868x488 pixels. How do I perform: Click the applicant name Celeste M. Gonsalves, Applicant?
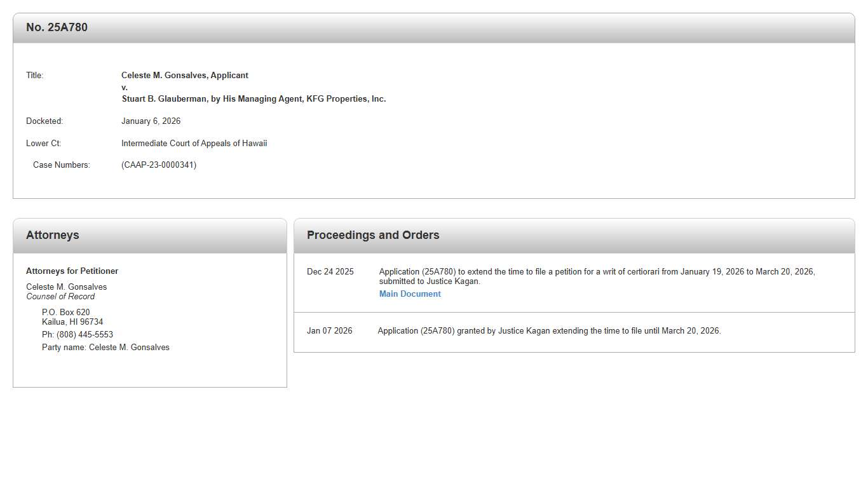(x=185, y=76)
